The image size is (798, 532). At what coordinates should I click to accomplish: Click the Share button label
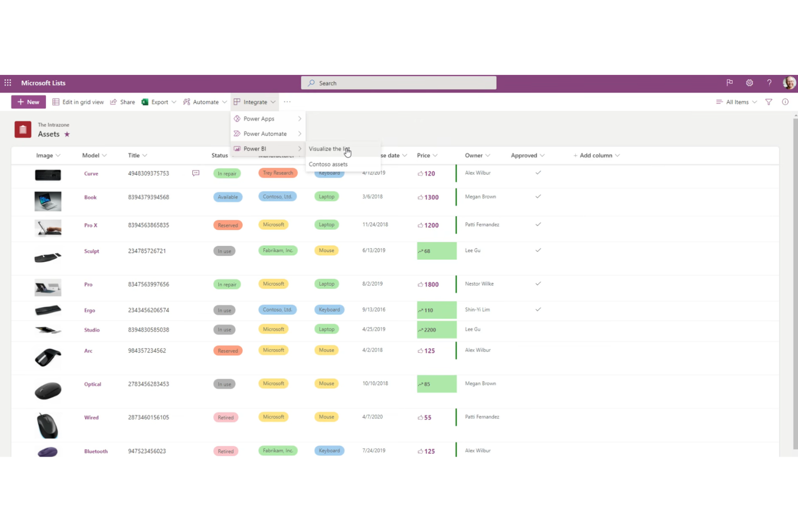128,102
